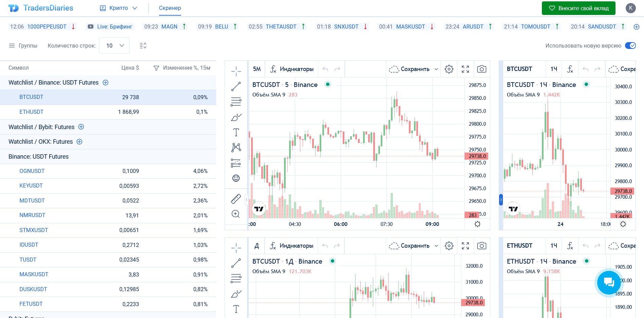Open OGNUSDT symbol in screener
The width and height of the screenshot is (644, 318).
point(32,171)
